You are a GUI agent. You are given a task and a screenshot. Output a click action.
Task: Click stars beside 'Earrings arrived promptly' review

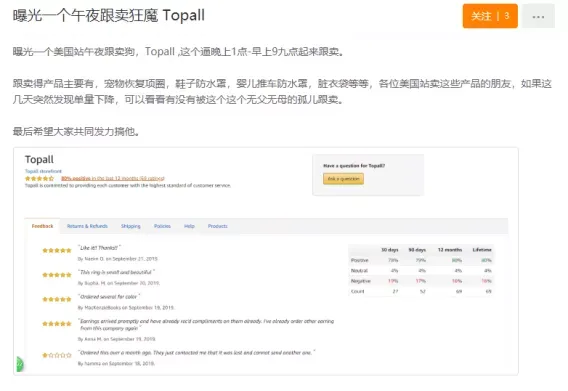[x=57, y=324]
